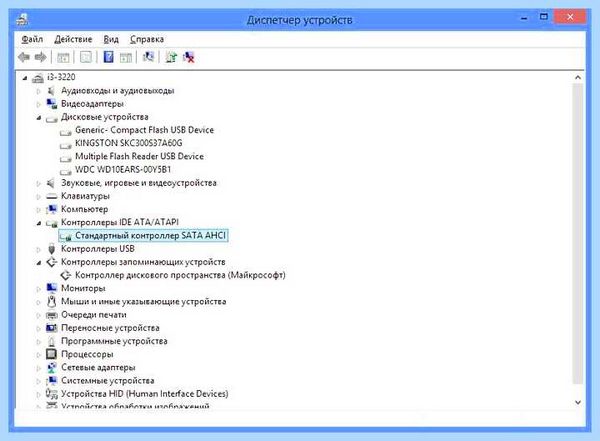This screenshot has width=600, height=441.
Task: Select Звуковые, игровые и видеоустройства text
Action: click(139, 183)
